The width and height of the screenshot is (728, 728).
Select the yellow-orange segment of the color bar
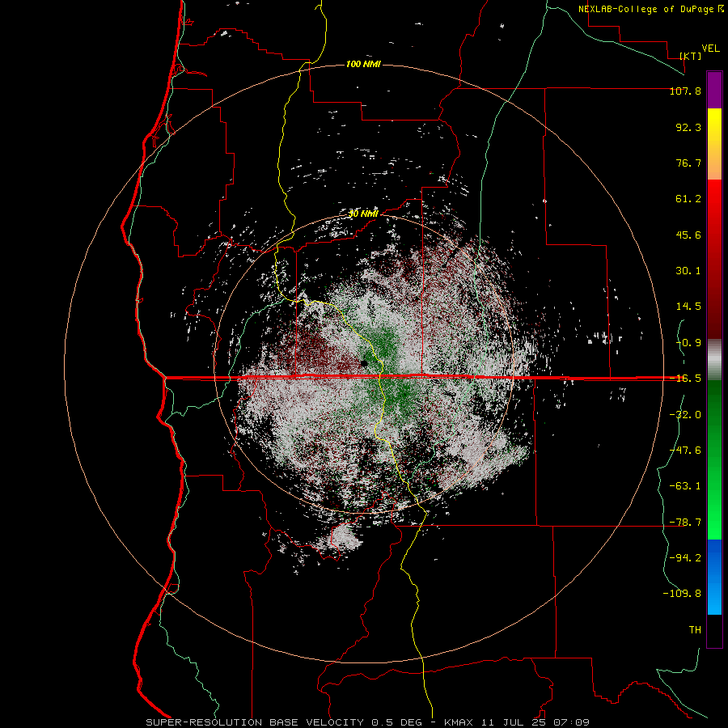coord(714,144)
